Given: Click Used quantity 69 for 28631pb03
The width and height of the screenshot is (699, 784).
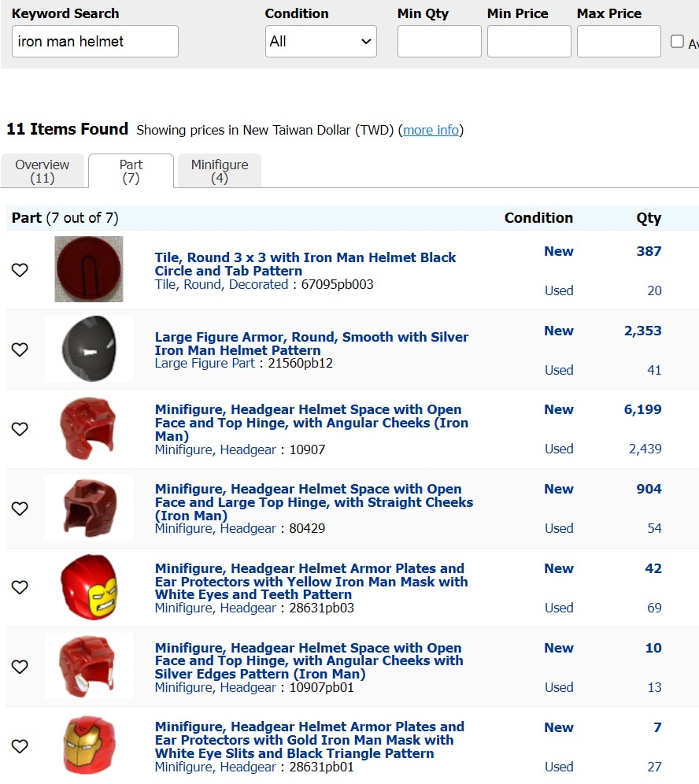Looking at the screenshot, I should click(654, 608).
